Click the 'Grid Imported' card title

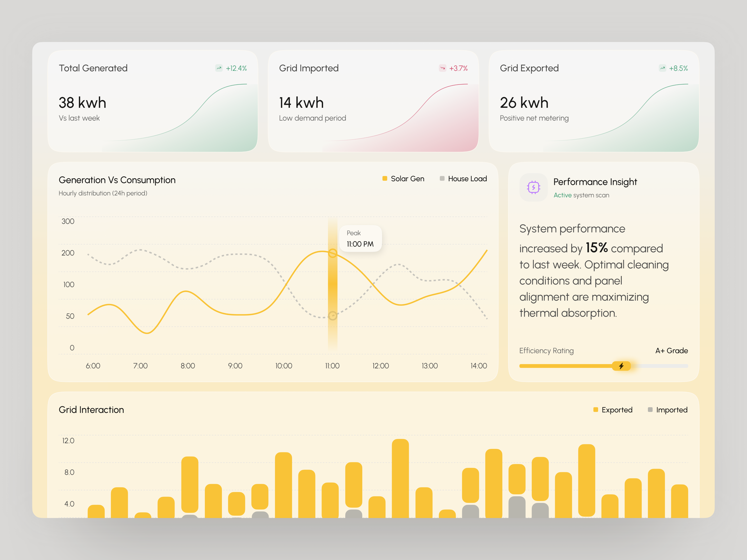309,68
